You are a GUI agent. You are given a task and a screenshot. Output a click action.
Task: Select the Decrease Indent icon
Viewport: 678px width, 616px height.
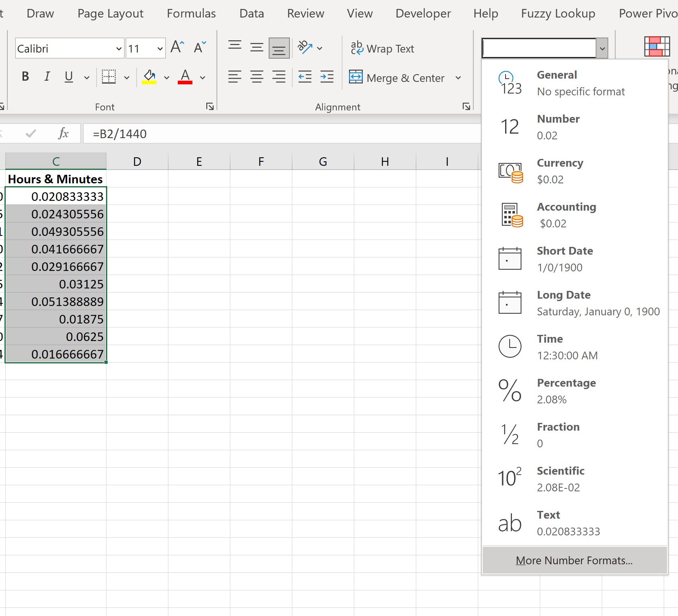(x=305, y=77)
